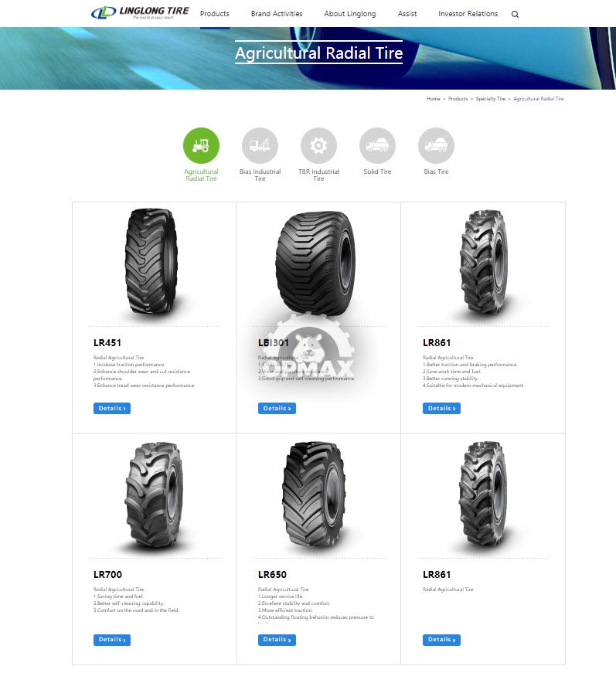616x690 pixels.
Task: Select the Agricultural Radial Tire tractor icon
Action: click(201, 146)
